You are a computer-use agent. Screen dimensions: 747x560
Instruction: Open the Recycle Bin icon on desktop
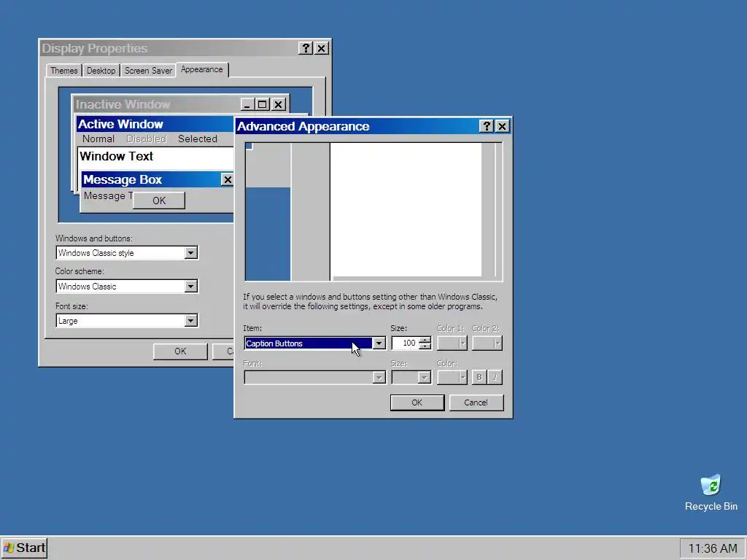711,493
